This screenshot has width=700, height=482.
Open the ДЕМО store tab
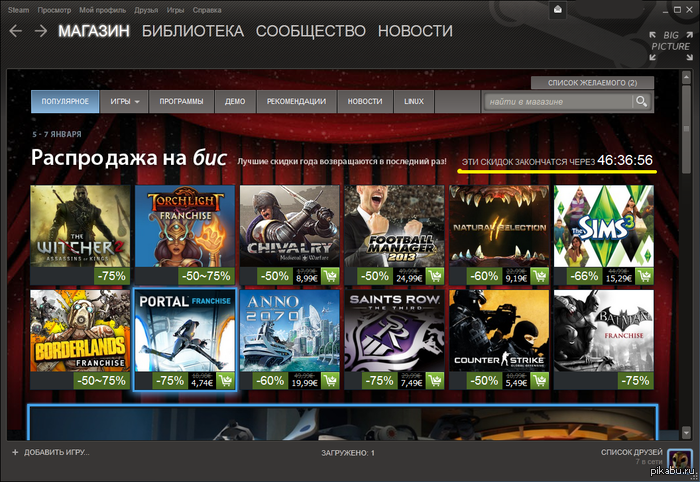click(x=235, y=101)
